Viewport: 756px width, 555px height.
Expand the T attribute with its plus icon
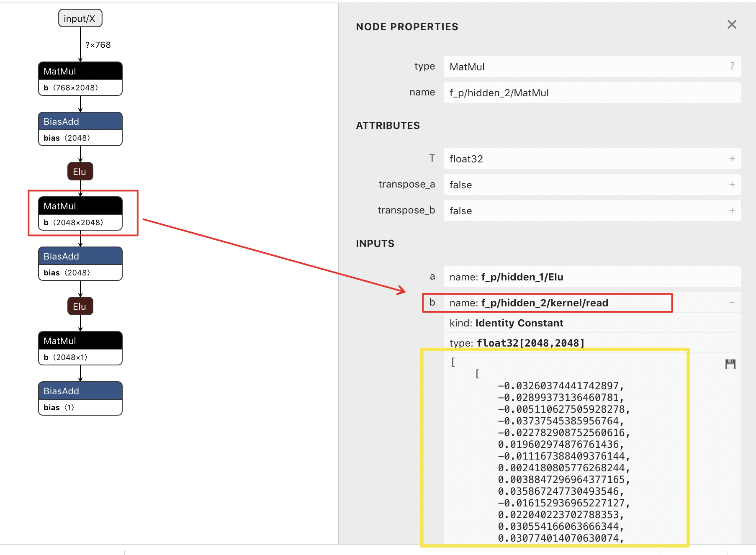click(732, 159)
